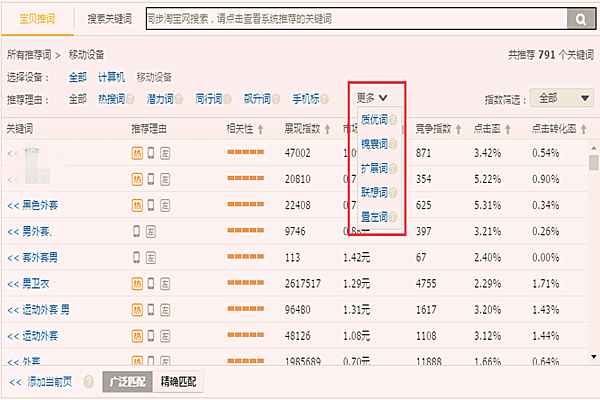600x400 pixels.
Task: Filter reason by 飙升词
Action: 257,99
